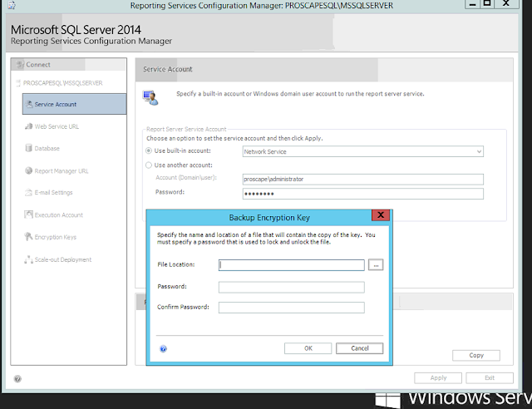Click the 'Specify a built-in account' description text

(x=300, y=94)
